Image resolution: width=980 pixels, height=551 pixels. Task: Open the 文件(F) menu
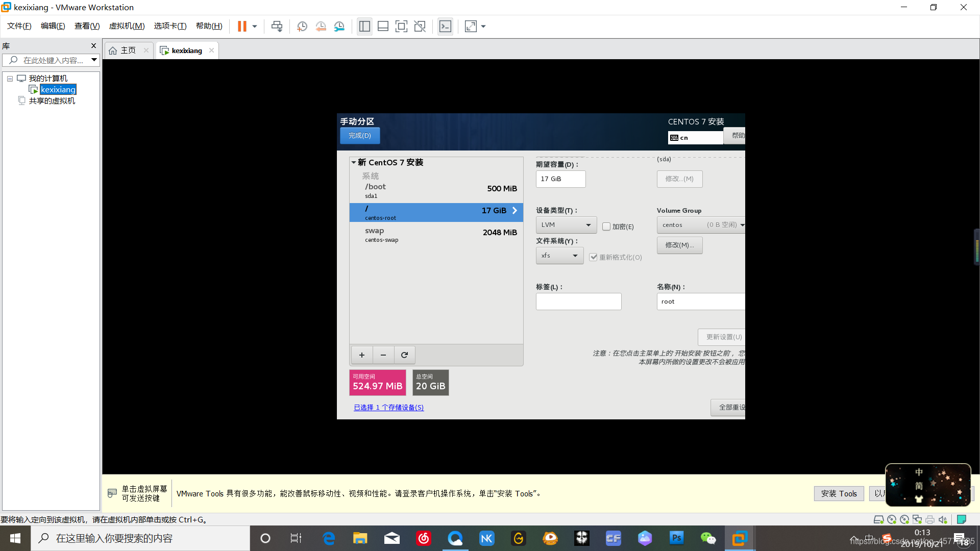click(19, 26)
